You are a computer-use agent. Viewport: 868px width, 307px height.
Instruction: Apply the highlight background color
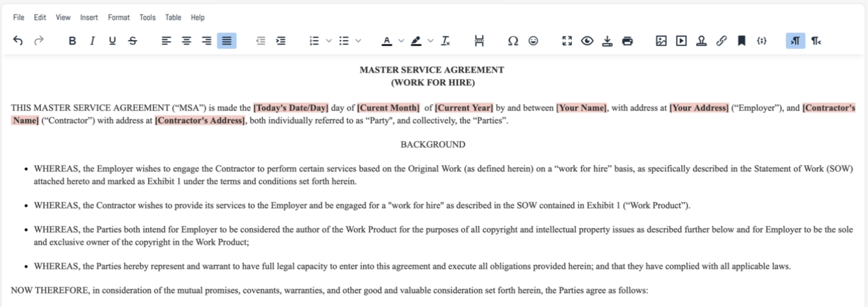[416, 41]
